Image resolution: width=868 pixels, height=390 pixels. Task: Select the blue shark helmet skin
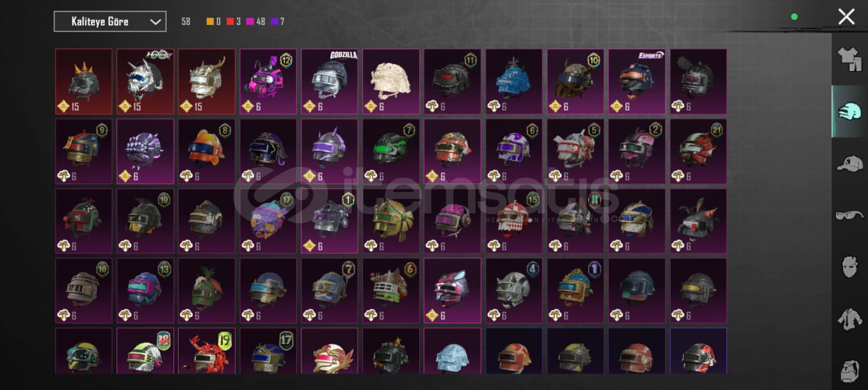[513, 81]
